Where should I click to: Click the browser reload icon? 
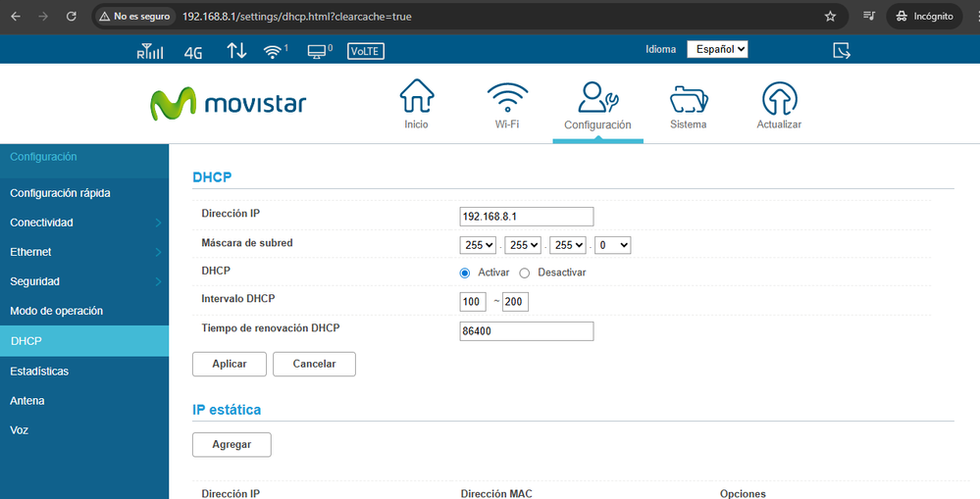(72, 17)
